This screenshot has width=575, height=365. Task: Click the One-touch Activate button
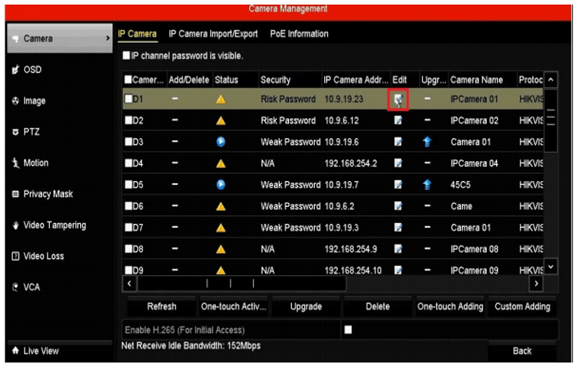click(x=233, y=307)
